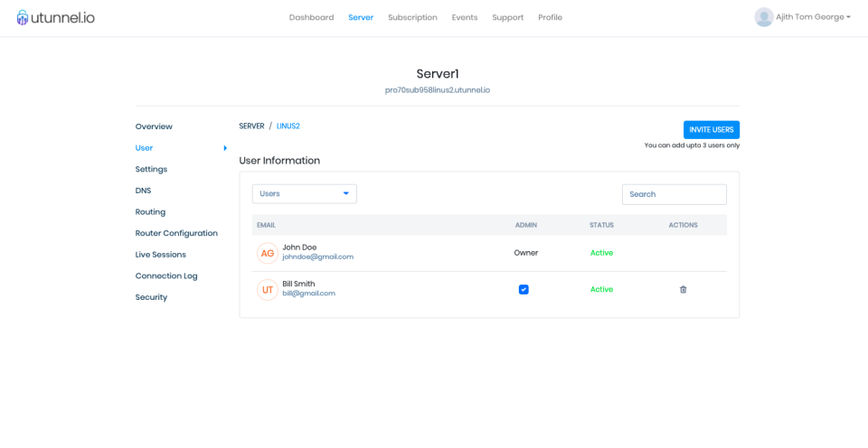
Task: Open Live Sessions in the sidebar
Action: 161,255
